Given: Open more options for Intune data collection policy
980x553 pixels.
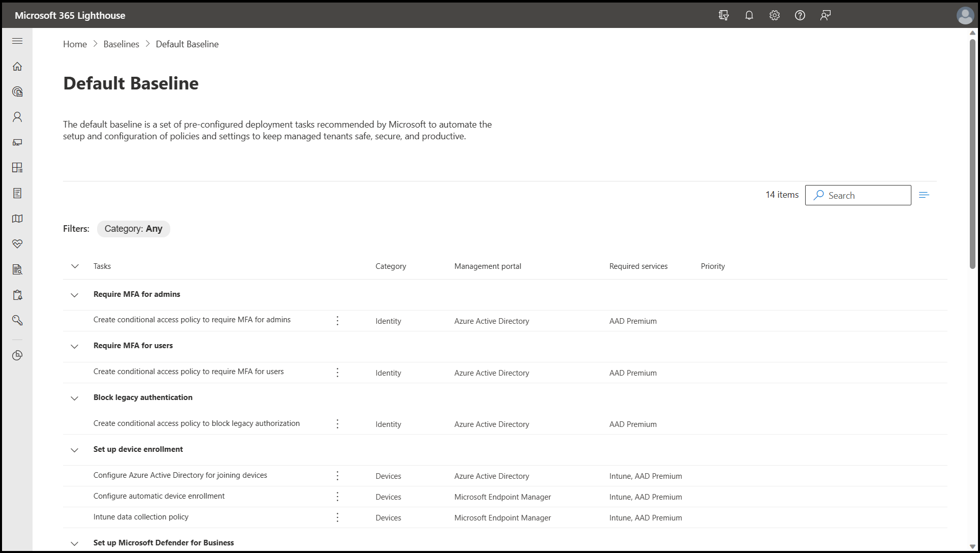Looking at the screenshot, I should pyautogui.click(x=338, y=517).
